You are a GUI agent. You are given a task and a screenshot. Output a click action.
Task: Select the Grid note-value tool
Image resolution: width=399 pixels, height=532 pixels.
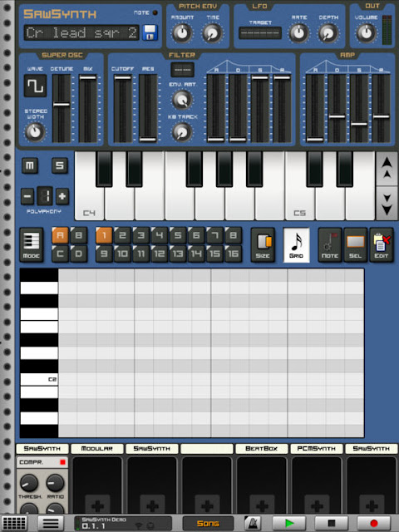[x=296, y=245]
